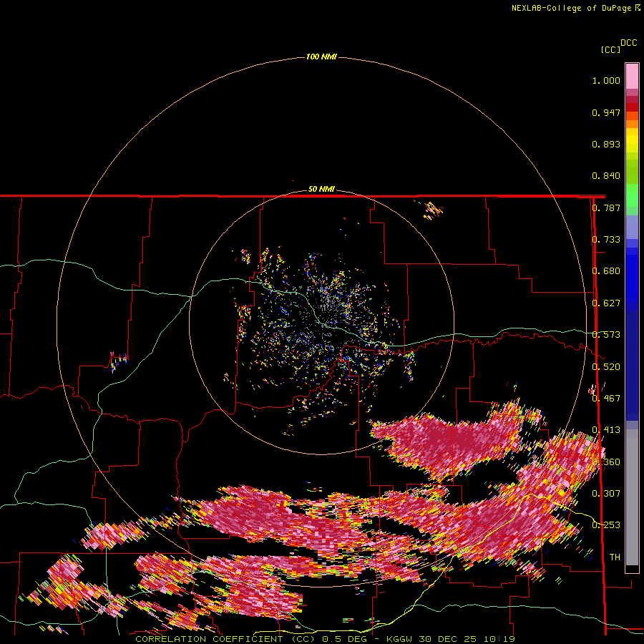
Task: Click the 1.000 legend value
Action: (606, 80)
